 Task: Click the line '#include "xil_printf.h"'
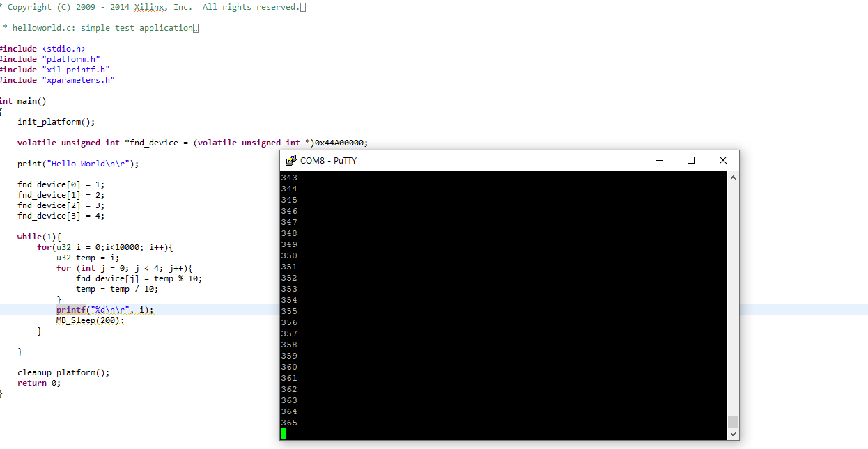[x=55, y=70]
